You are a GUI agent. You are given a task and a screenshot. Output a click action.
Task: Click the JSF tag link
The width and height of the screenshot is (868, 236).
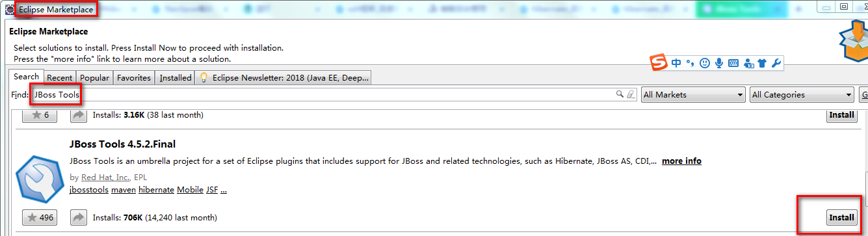coord(212,190)
